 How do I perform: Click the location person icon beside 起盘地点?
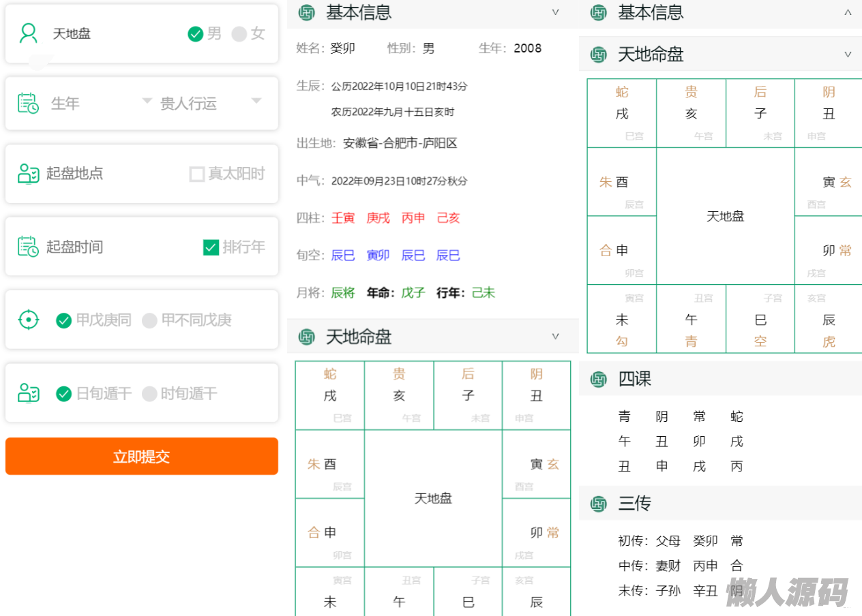[x=28, y=174]
